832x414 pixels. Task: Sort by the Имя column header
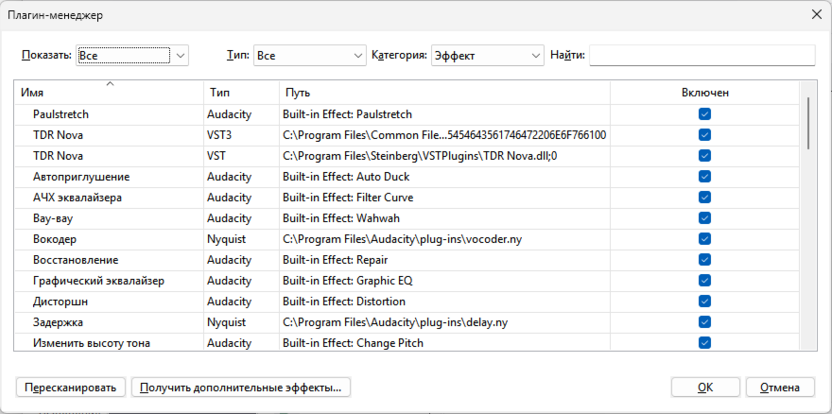pos(108,92)
